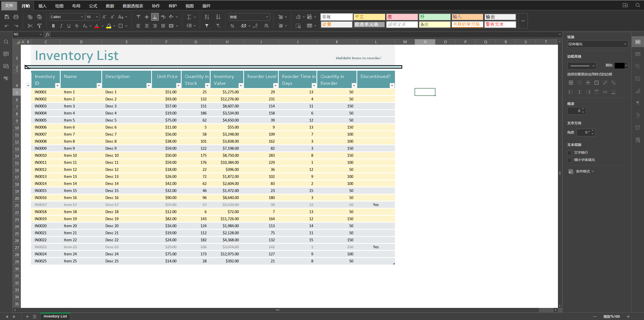Viewport: 644px width, 320px height.
Task: Select the Inventory List sheet tab
Action: point(55,316)
